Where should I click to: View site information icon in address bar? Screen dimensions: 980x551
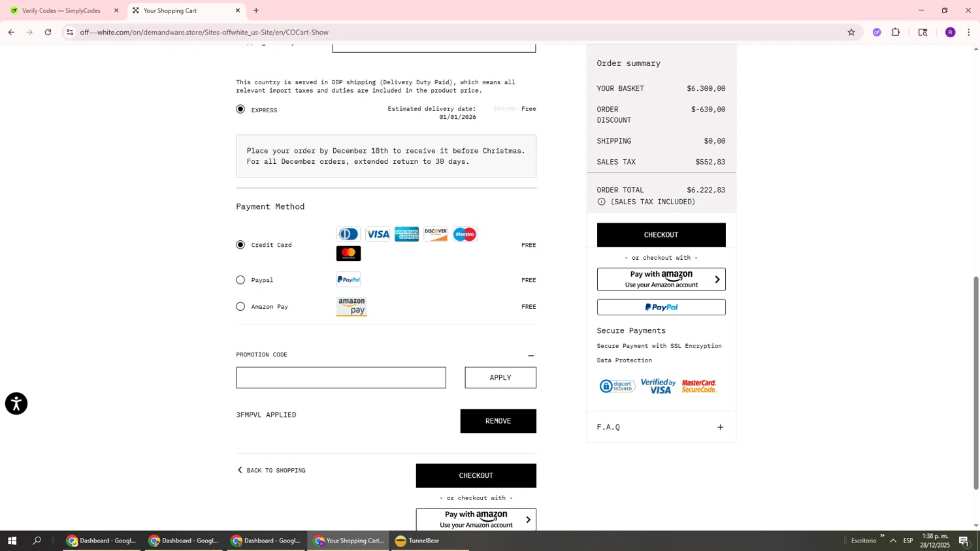[70, 32]
